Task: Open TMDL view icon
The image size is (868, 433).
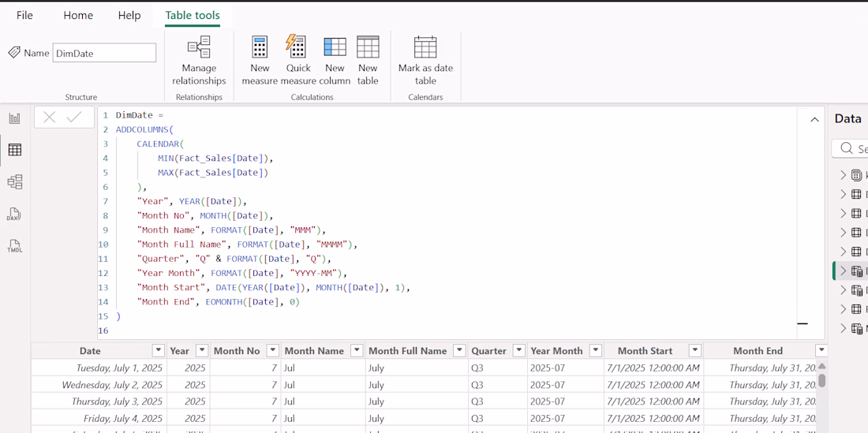Action: [15, 246]
